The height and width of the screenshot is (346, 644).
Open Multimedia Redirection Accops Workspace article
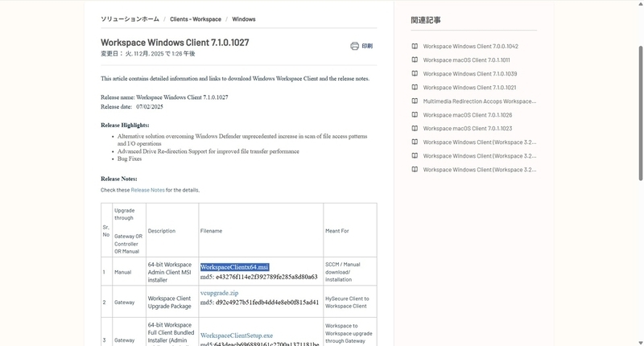tap(479, 101)
